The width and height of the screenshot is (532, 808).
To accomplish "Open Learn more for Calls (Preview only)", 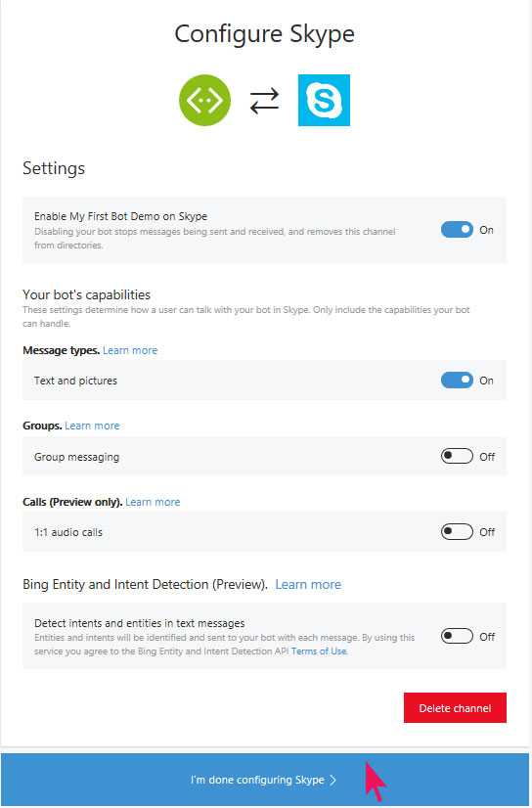I will 153,502.
